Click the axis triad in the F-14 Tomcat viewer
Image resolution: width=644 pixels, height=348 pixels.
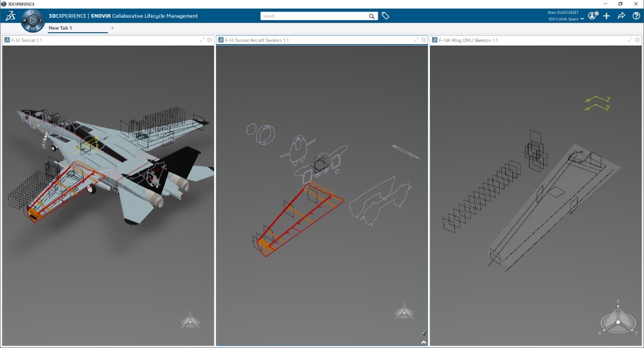[190, 320]
